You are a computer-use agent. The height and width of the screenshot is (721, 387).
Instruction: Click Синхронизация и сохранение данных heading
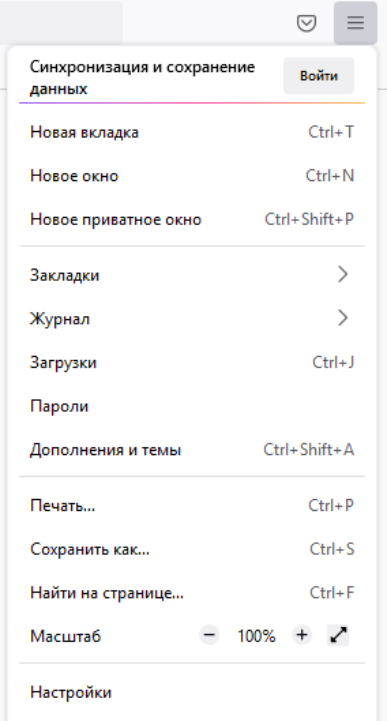click(x=142, y=78)
